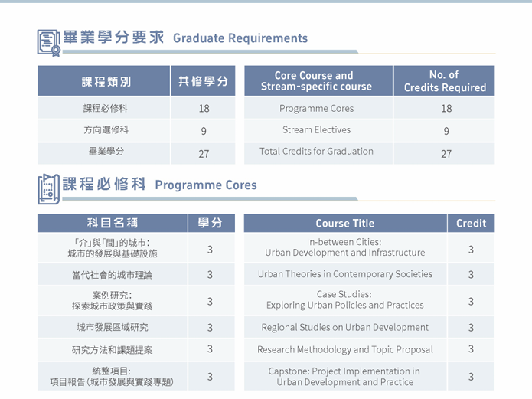Select the Programme Cores English heading
This screenshot has width=532, height=399.
pos(206,185)
